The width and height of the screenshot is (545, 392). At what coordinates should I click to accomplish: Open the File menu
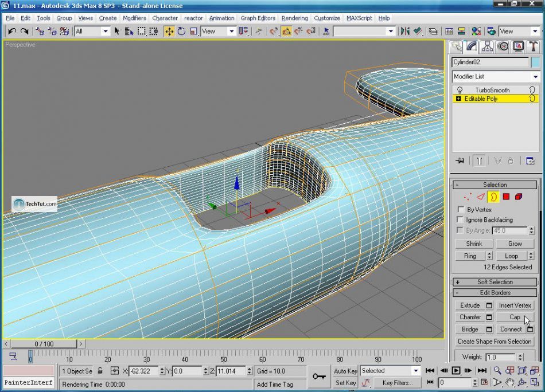coord(10,18)
